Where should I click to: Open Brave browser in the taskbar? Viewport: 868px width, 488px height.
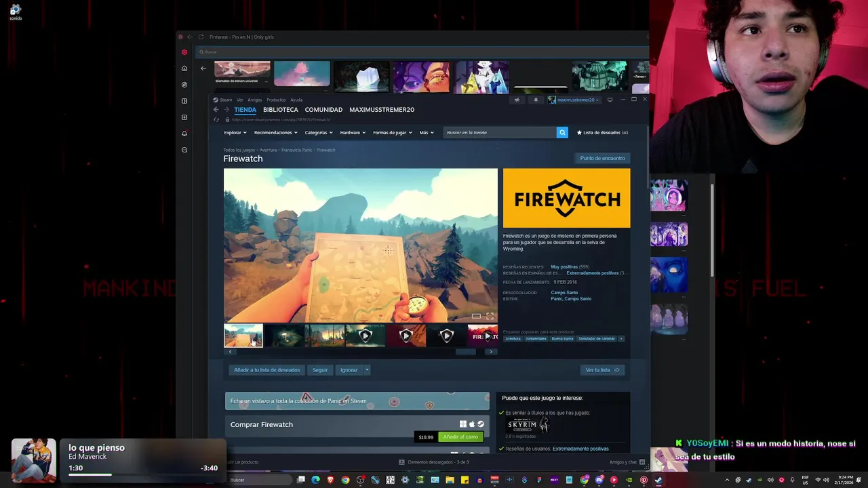click(x=330, y=480)
